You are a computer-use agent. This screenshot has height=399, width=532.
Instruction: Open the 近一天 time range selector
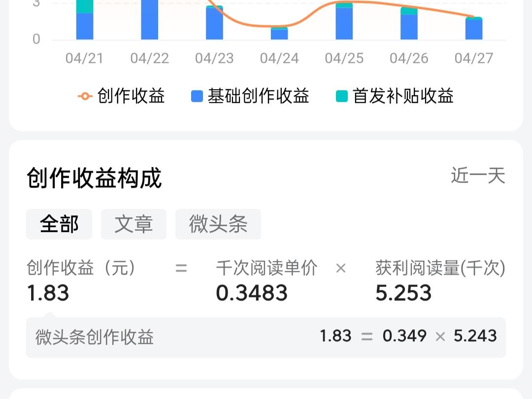pyautogui.click(x=478, y=176)
